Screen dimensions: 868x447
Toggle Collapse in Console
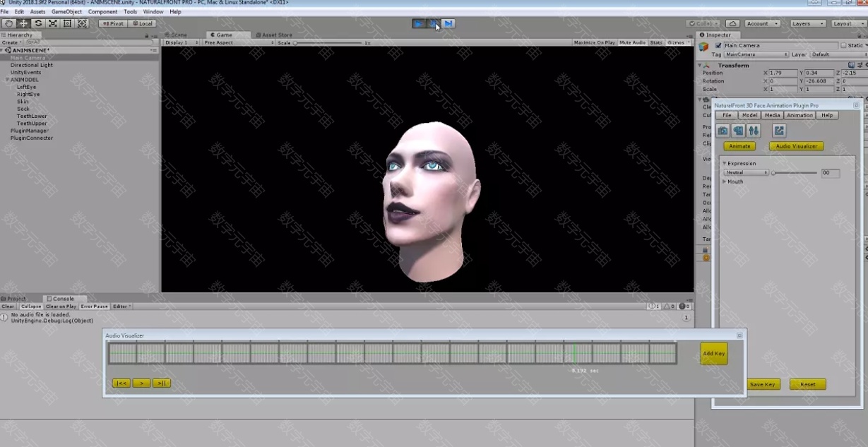(30, 306)
